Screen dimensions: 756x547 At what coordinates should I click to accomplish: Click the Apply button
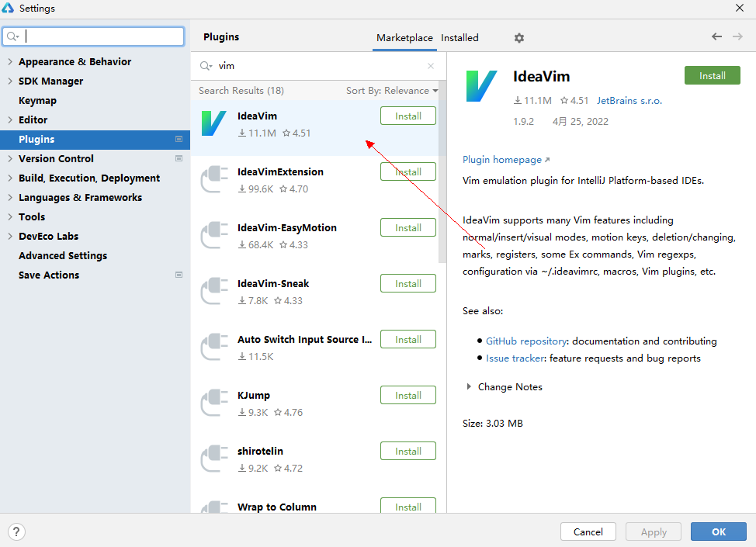click(654, 531)
